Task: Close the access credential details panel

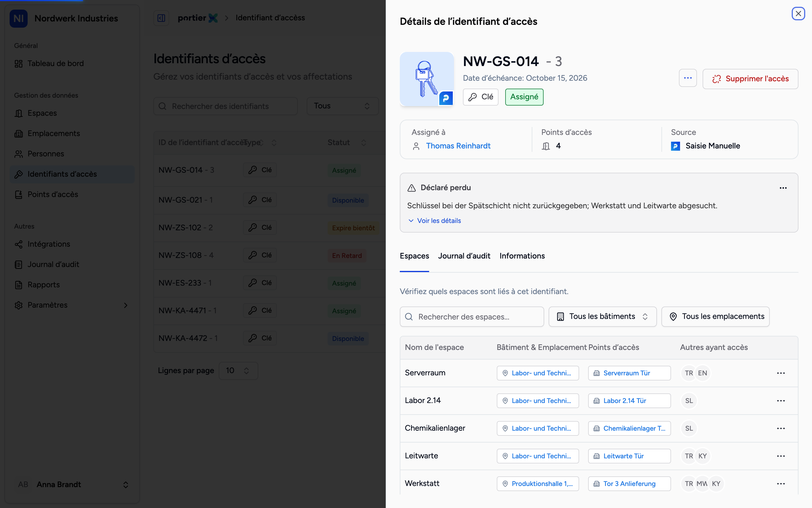Action: [x=798, y=14]
